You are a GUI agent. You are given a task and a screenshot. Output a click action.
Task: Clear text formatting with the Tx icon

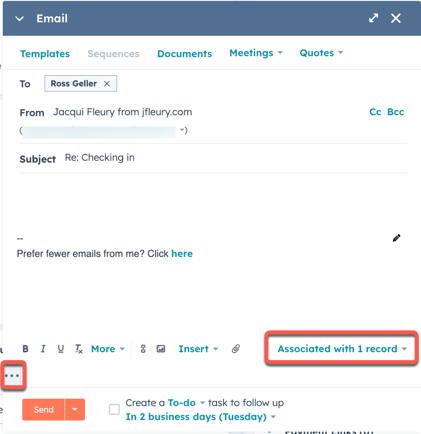click(x=79, y=349)
